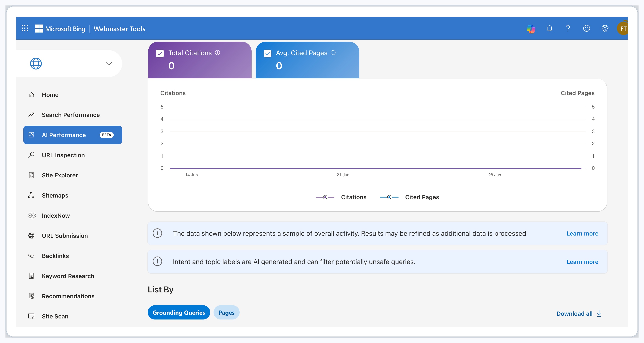
Task: Click the Search Performance trend icon
Action: tap(31, 115)
